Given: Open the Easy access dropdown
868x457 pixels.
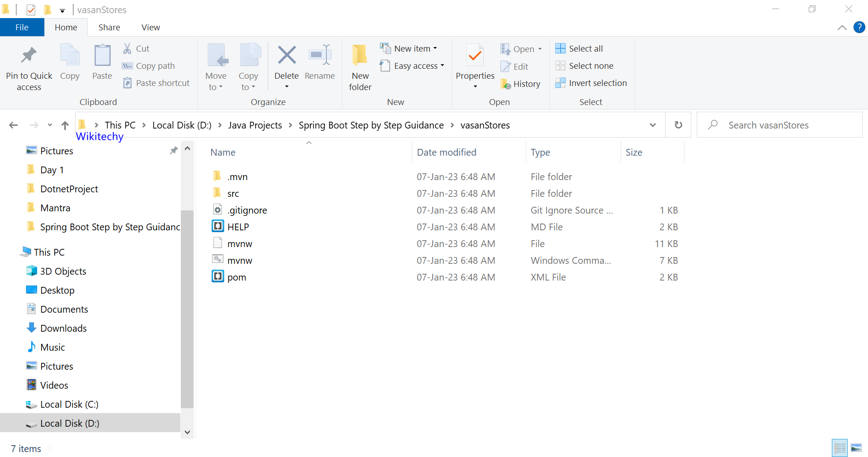Looking at the screenshot, I should tap(442, 66).
